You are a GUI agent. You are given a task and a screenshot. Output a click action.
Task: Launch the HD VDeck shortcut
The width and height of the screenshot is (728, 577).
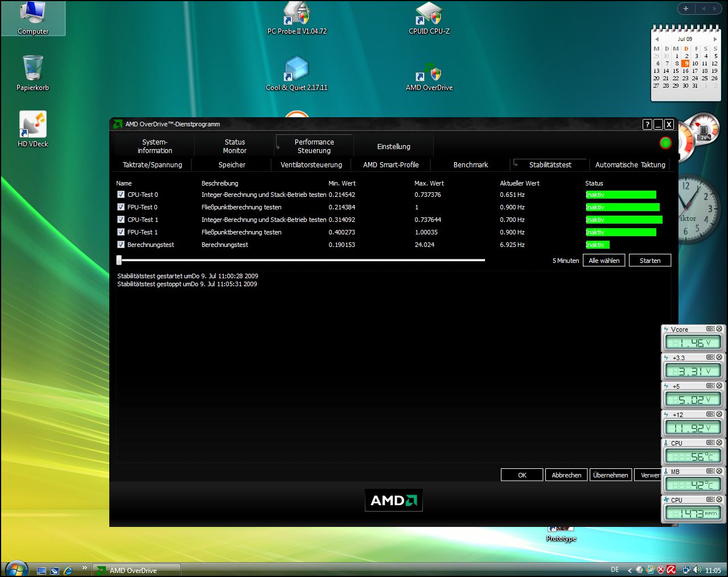click(x=32, y=129)
